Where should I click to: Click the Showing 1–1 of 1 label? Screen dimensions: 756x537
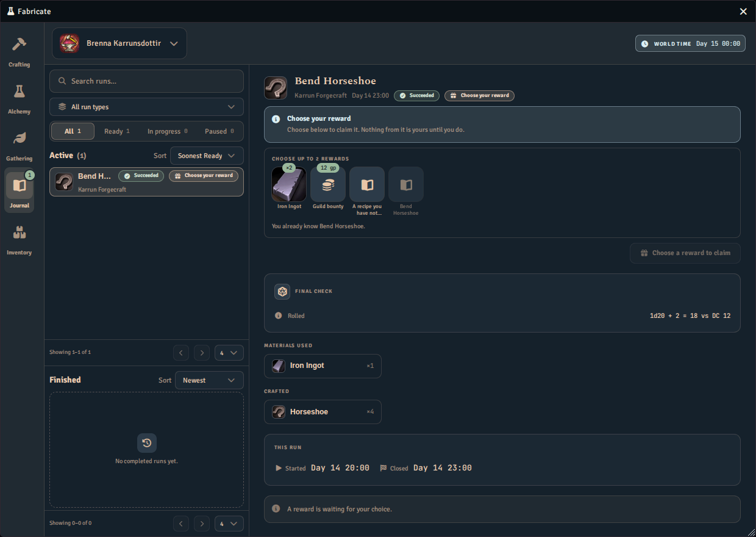(70, 352)
